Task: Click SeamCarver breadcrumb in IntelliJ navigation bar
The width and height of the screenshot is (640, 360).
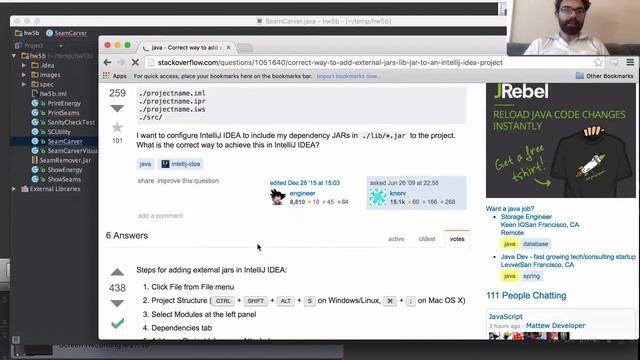Action: pos(66,33)
